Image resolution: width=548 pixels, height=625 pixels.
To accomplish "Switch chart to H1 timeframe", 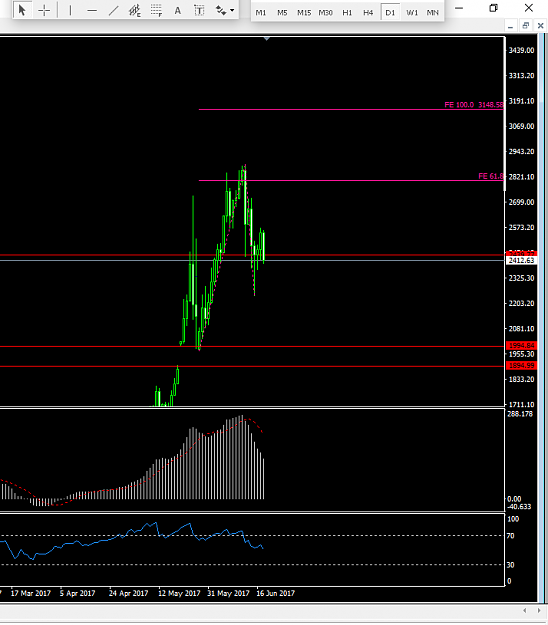I will click(347, 13).
